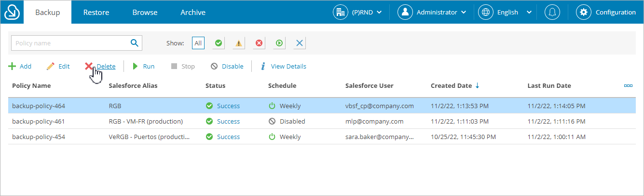Filter by success status checkmark

coord(219,43)
